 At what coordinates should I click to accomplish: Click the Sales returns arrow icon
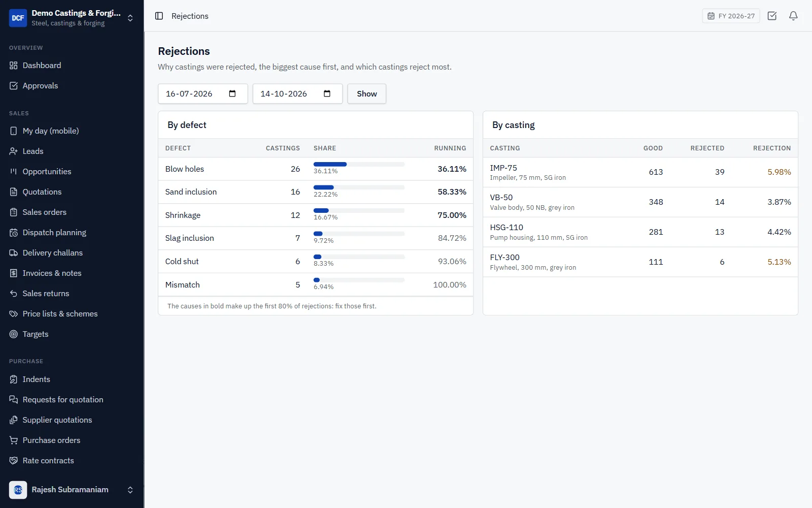14,294
